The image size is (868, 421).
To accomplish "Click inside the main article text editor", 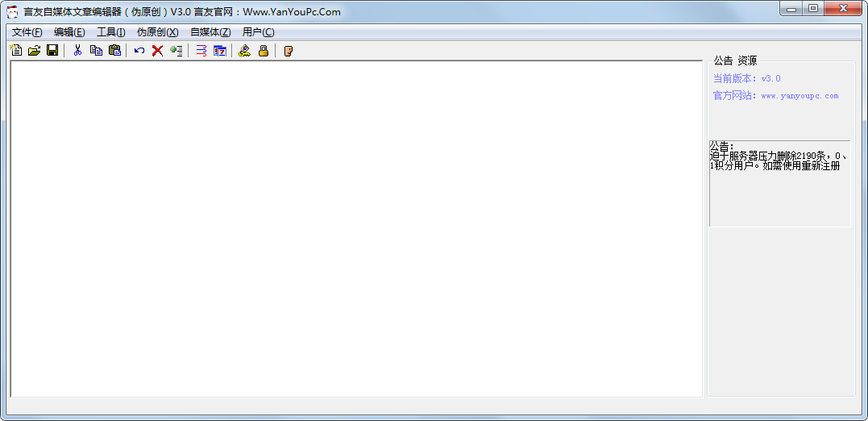I will click(356, 229).
